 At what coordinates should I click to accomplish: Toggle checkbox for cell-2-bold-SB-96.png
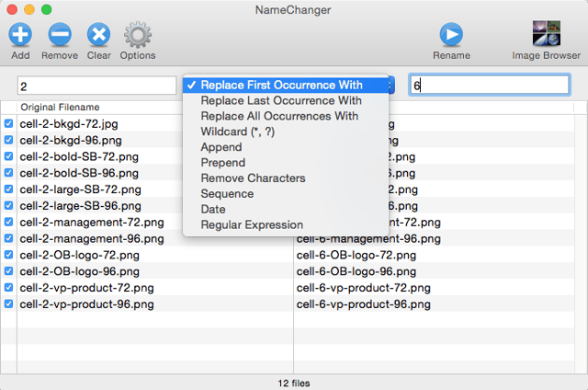point(8,173)
